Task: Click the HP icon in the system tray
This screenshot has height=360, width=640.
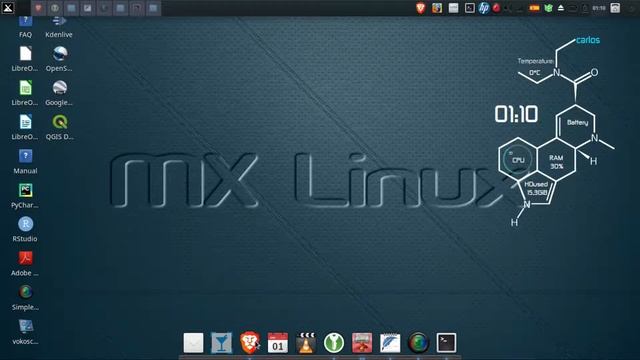Action: click(484, 8)
